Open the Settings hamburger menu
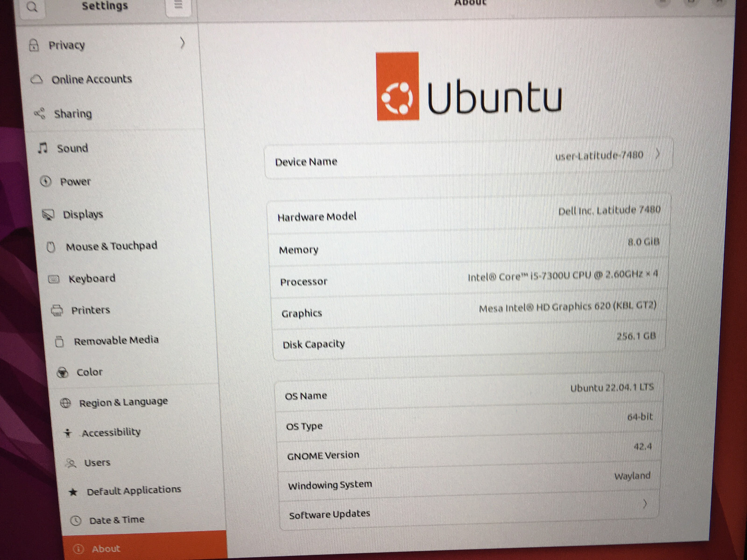747x560 pixels. (x=178, y=6)
